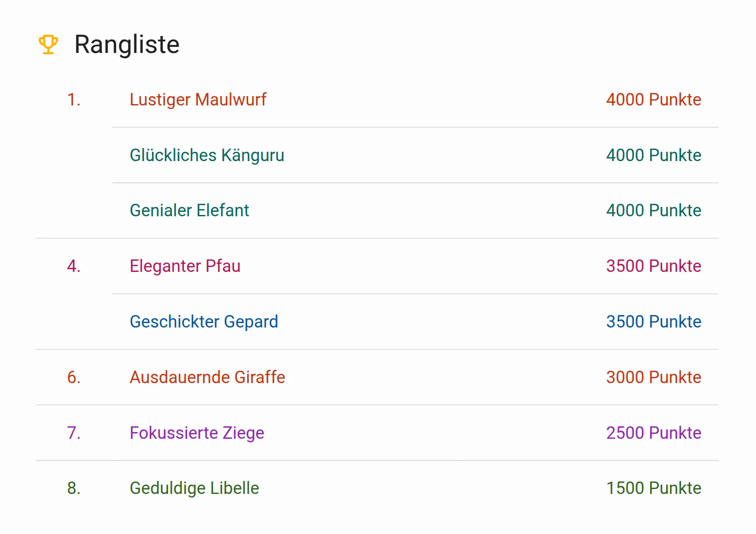756x534 pixels.
Task: Click the Rangliste heading
Action: point(127,44)
